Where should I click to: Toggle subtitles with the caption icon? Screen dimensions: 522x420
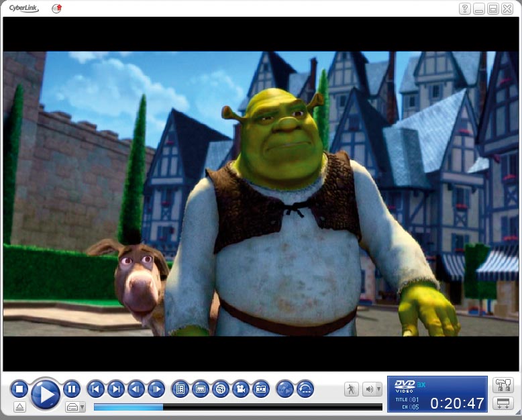click(x=201, y=388)
